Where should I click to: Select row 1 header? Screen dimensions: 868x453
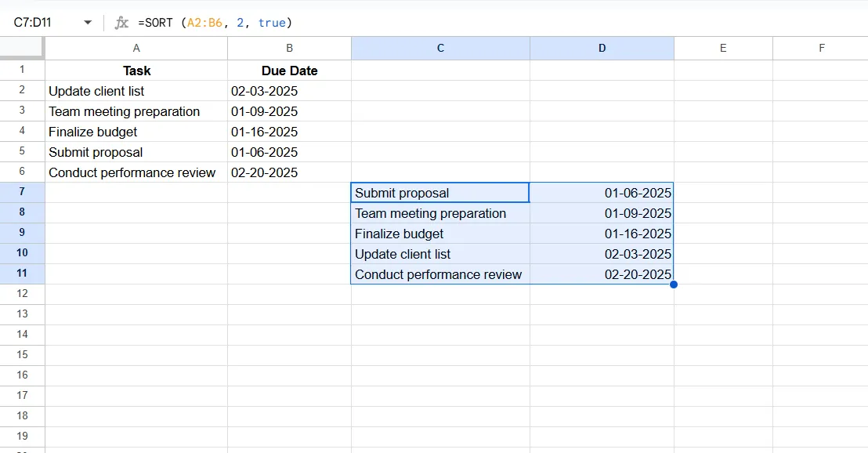(x=22, y=70)
